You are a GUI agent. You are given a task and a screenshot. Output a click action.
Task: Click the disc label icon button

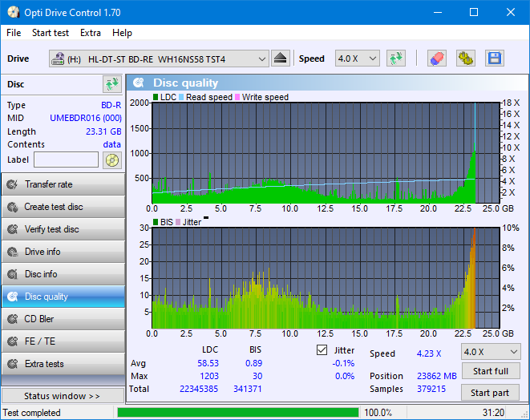112,160
